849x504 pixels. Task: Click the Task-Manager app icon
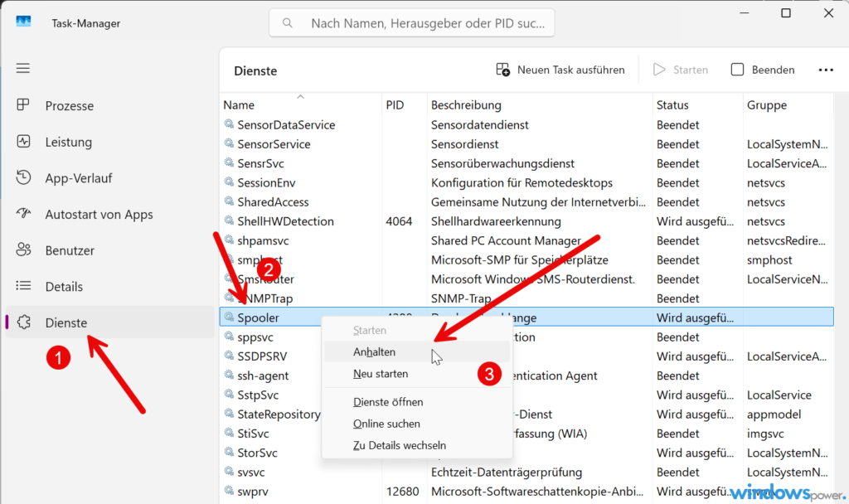pos(23,22)
